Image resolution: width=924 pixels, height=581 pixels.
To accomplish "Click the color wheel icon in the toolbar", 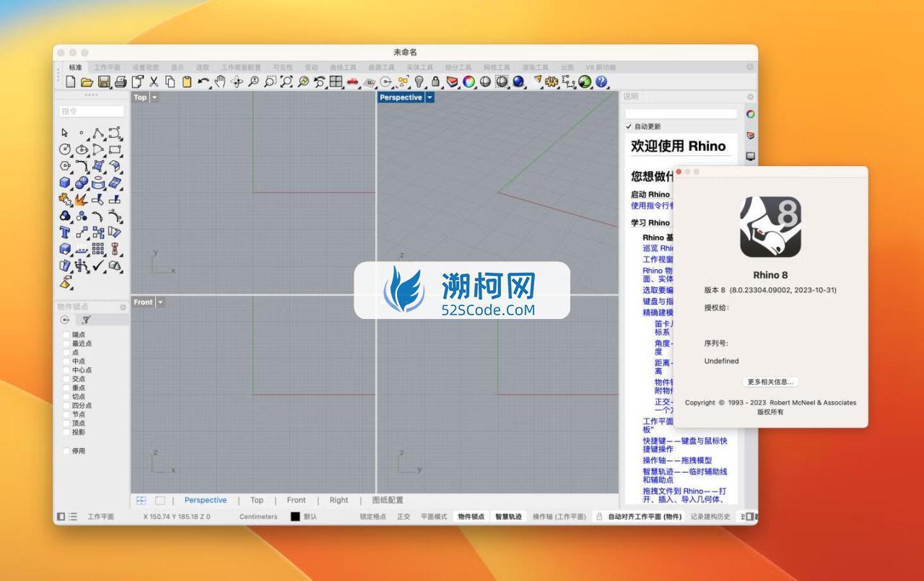I will (x=468, y=82).
